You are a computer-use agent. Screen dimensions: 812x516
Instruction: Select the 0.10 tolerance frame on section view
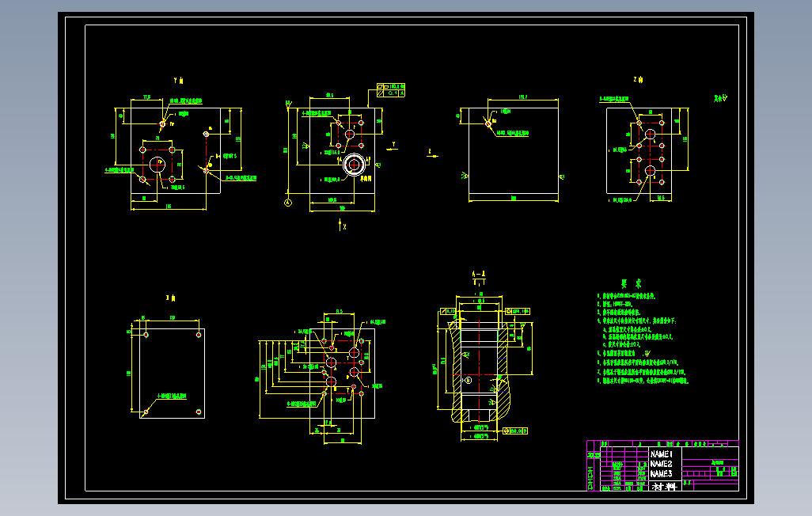448,311
